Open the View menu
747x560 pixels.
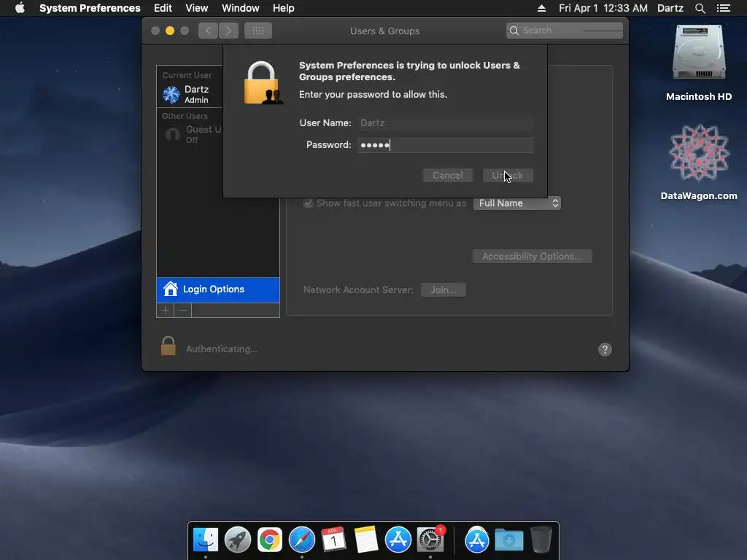point(197,8)
